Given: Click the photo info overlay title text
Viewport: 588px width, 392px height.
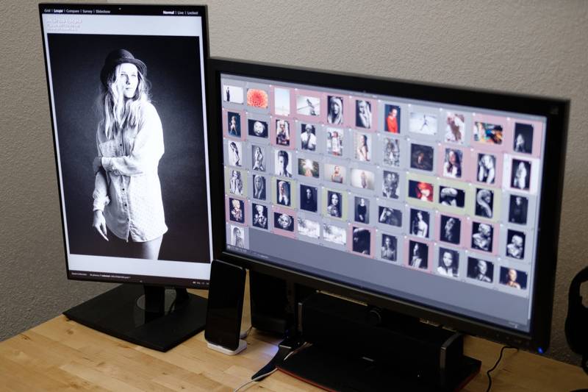Looking at the screenshot, I should point(65,23).
